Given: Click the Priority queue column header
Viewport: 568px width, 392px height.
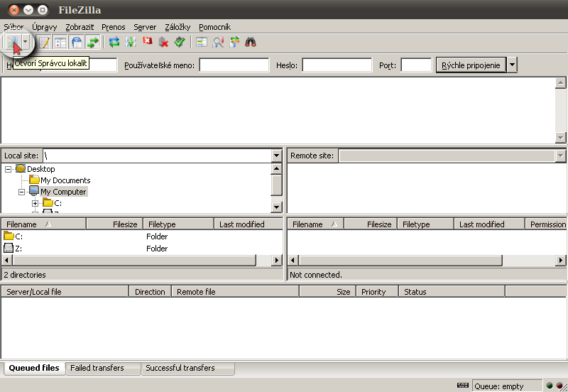Looking at the screenshot, I should pyautogui.click(x=377, y=292).
